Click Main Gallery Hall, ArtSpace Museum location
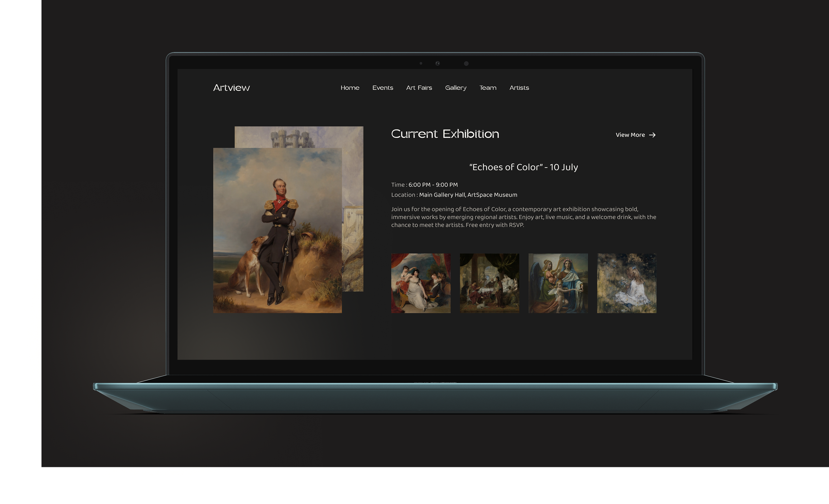This screenshot has width=829, height=504. (468, 195)
